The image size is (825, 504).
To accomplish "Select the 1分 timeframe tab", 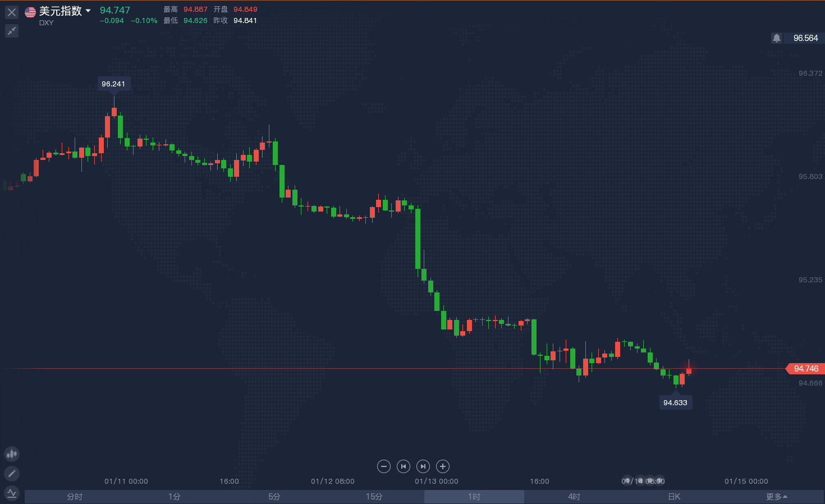I will 175,497.
